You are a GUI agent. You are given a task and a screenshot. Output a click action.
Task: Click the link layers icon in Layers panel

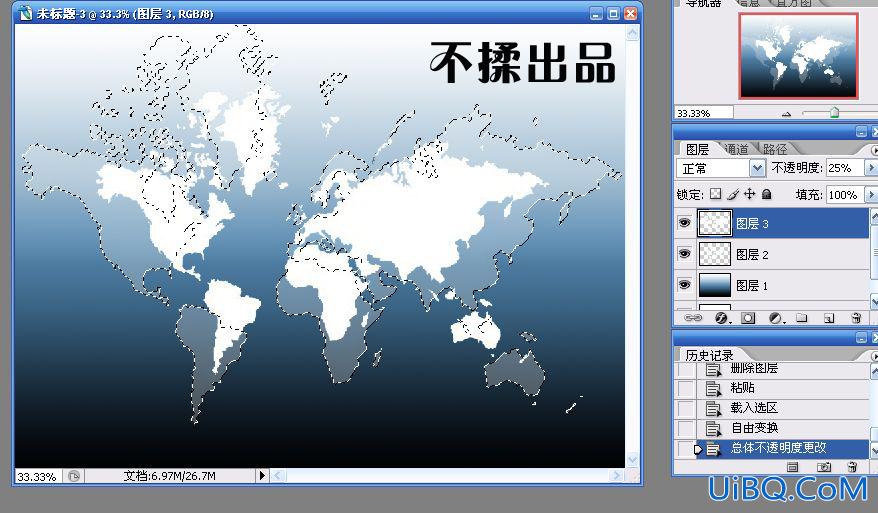coord(693,318)
